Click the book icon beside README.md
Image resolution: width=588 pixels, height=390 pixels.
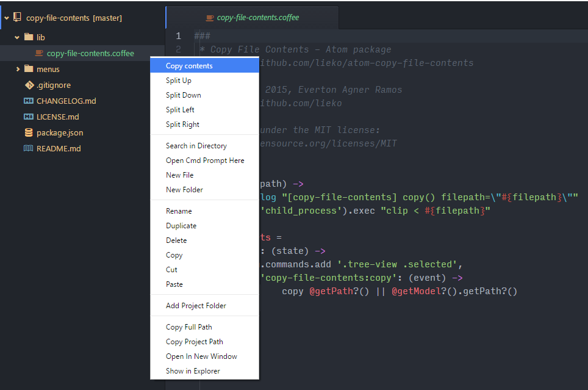[29, 148]
